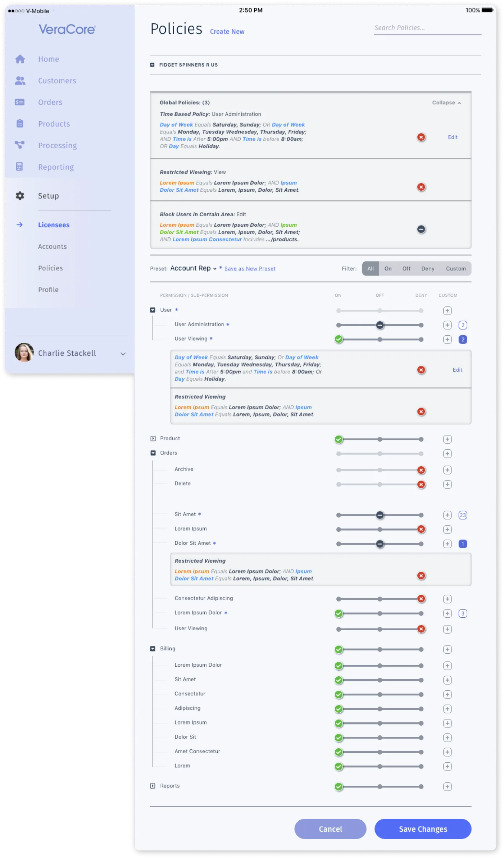
Task: Open custom count badge 2 on User Administration
Action: (463, 325)
